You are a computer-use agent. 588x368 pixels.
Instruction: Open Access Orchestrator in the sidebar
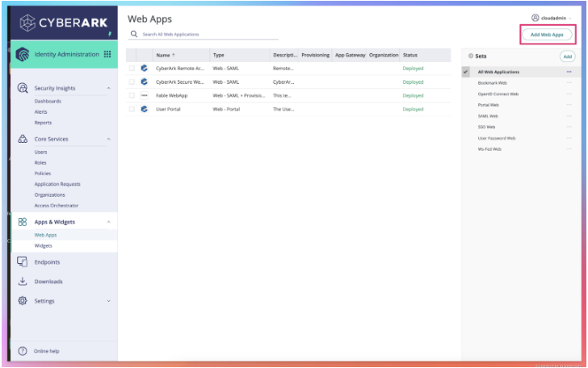(x=57, y=205)
